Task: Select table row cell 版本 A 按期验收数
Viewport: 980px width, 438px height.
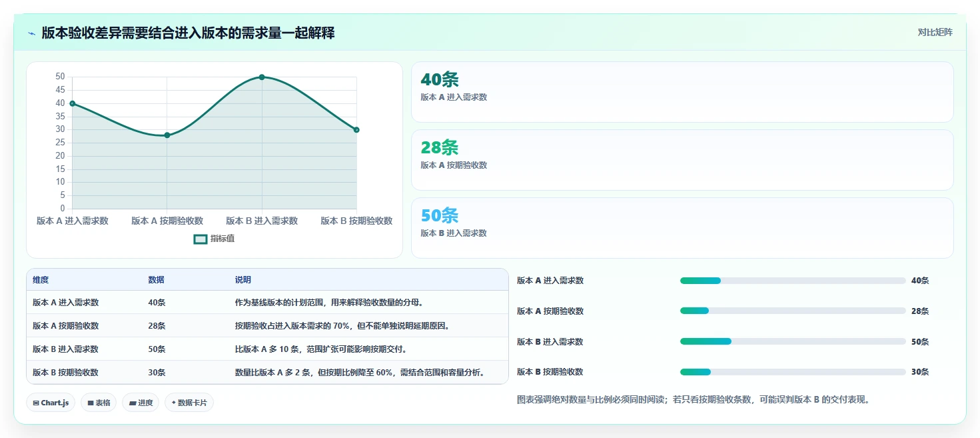Action: click(x=65, y=326)
